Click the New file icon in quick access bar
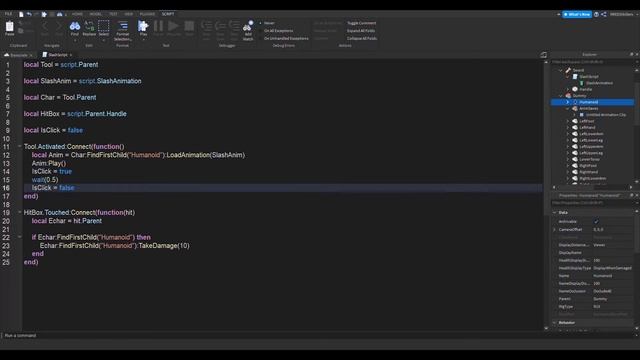 click(x=21, y=14)
